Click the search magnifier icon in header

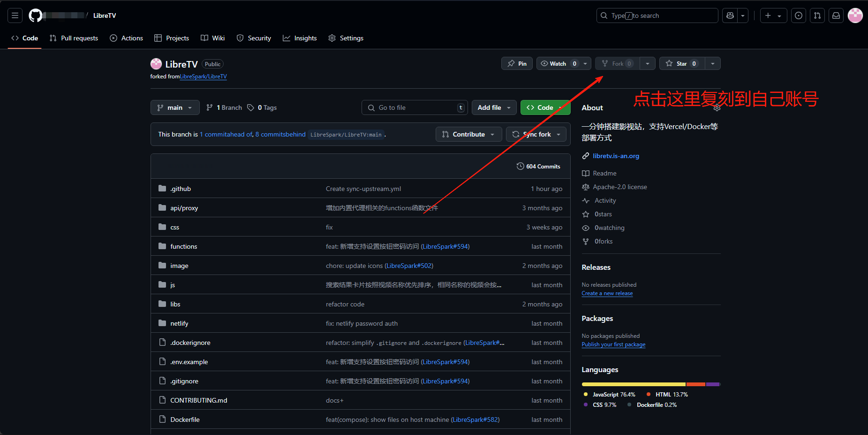[604, 15]
